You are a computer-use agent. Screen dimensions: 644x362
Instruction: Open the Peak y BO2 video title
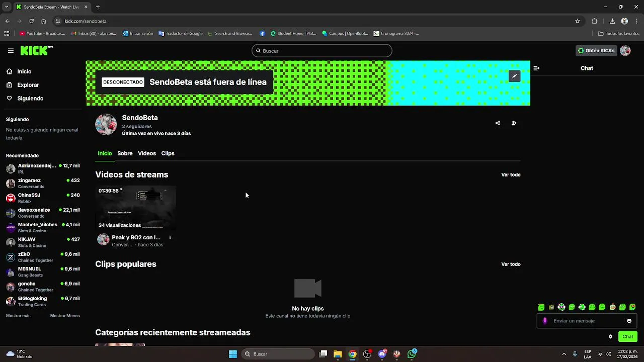(136, 237)
